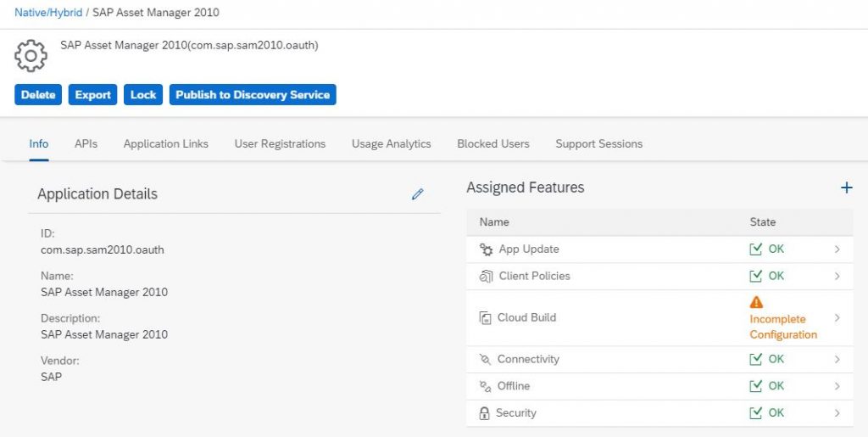Click the Client Policies feature icon
Viewport: 868px width, 437px height.
[x=486, y=277]
